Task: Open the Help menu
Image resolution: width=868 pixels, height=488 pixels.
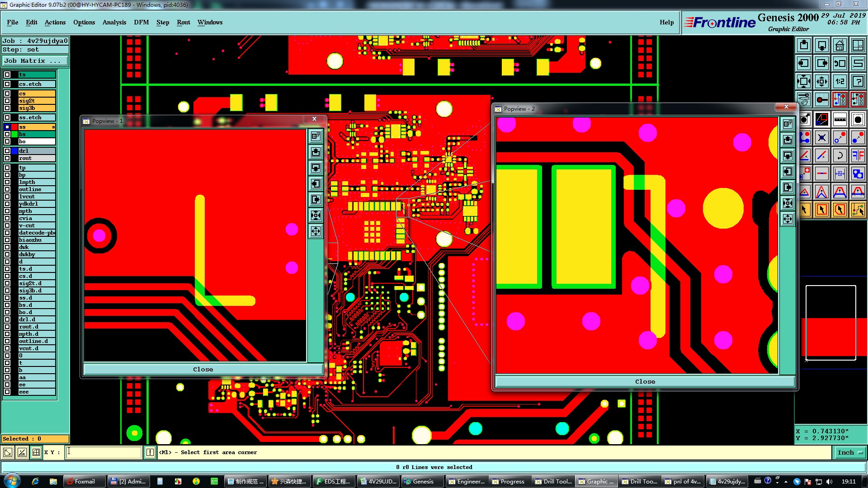Action: click(667, 22)
